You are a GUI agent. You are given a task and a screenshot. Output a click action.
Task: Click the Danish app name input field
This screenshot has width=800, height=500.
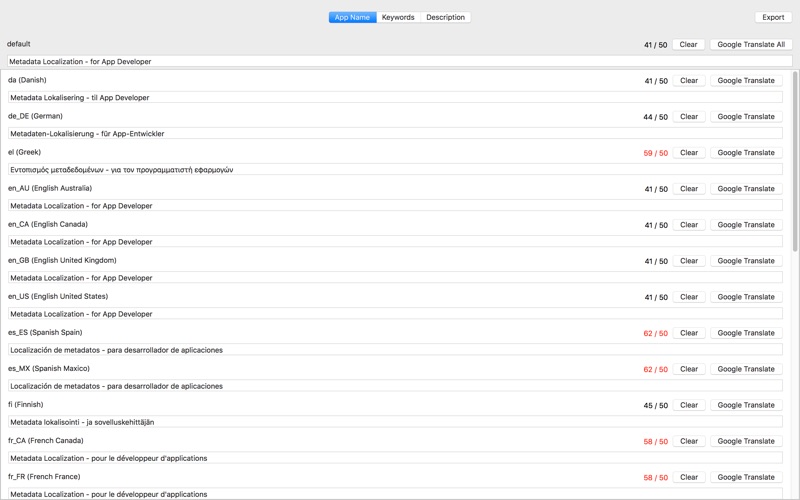[395, 98]
